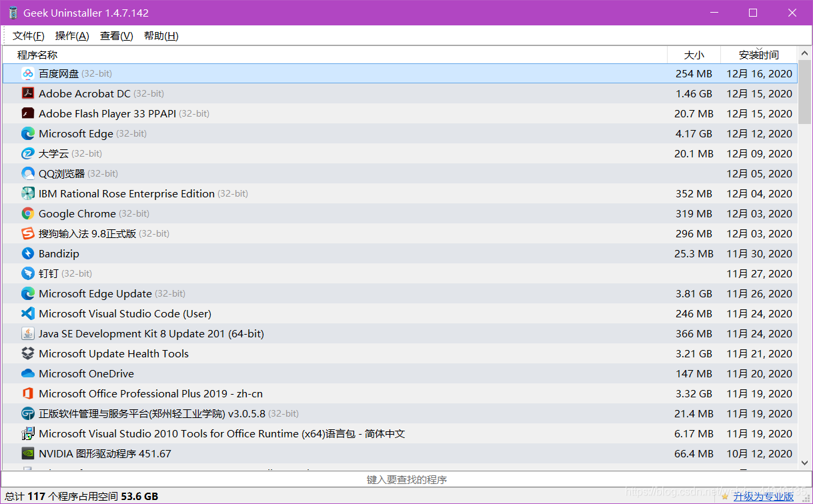Select the Bandizip name text

coord(59,254)
